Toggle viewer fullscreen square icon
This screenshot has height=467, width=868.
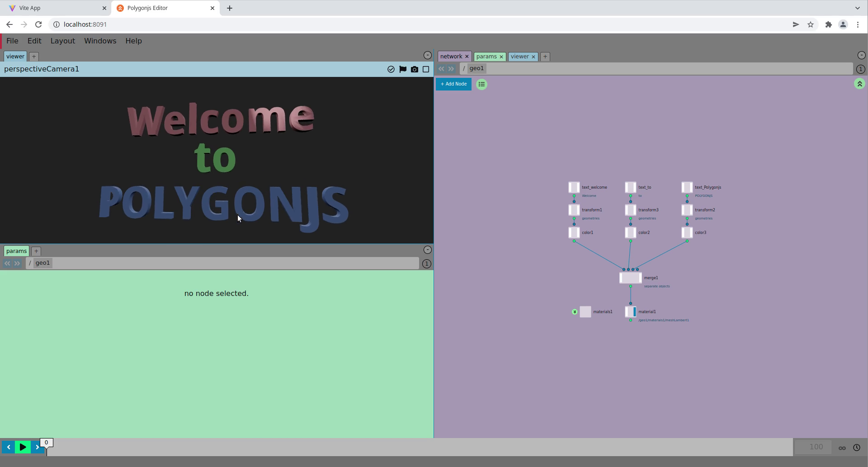click(426, 69)
